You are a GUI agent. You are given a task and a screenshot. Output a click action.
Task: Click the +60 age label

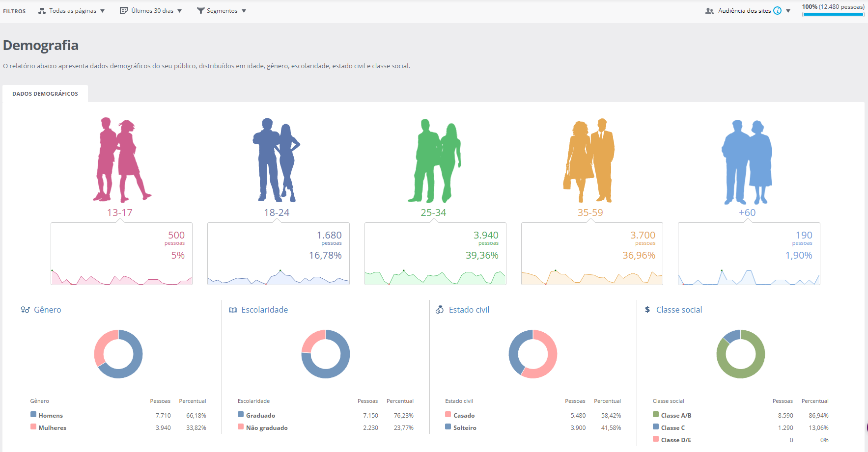(747, 213)
